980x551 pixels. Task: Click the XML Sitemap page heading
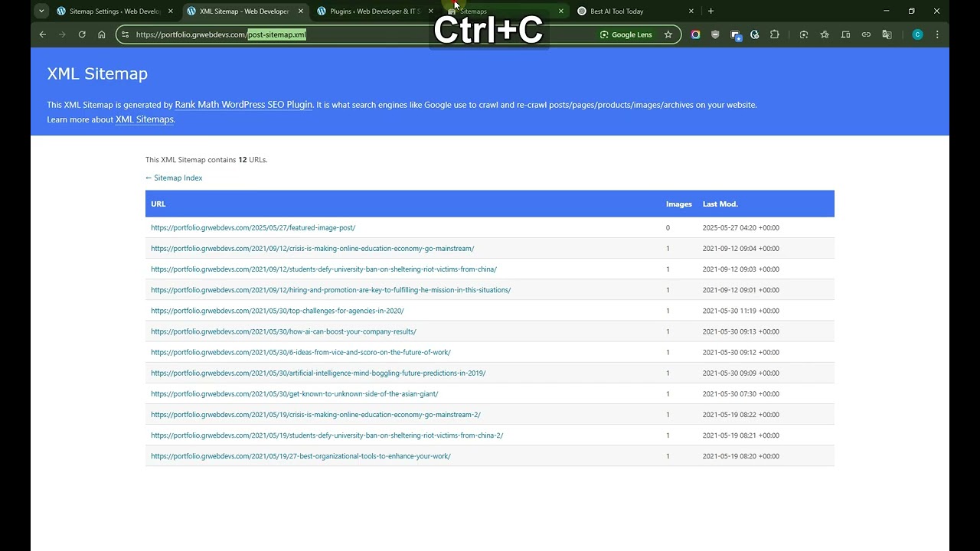click(x=97, y=73)
